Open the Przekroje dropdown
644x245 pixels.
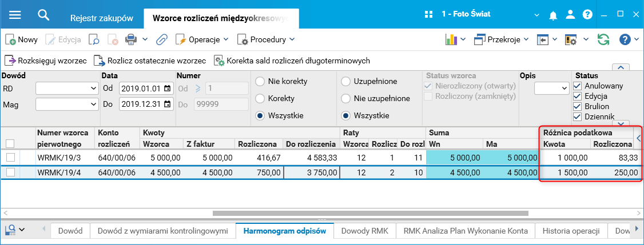pyautogui.click(x=503, y=39)
